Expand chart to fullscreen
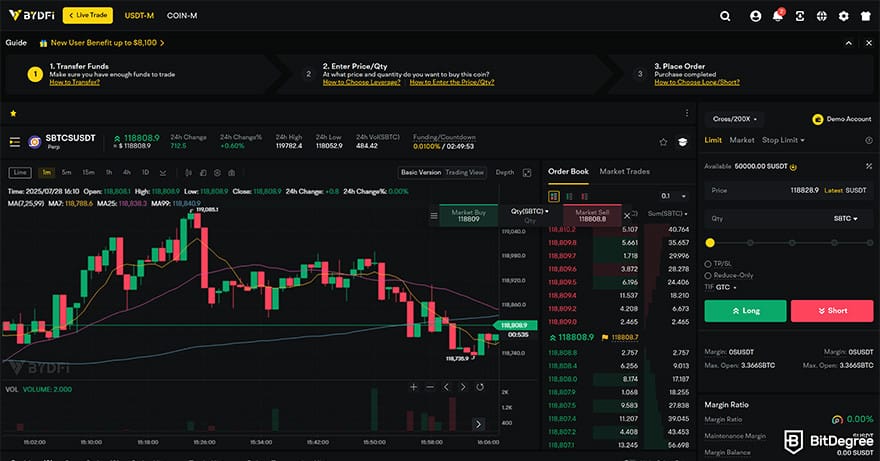The width and height of the screenshot is (880, 461). tap(527, 173)
